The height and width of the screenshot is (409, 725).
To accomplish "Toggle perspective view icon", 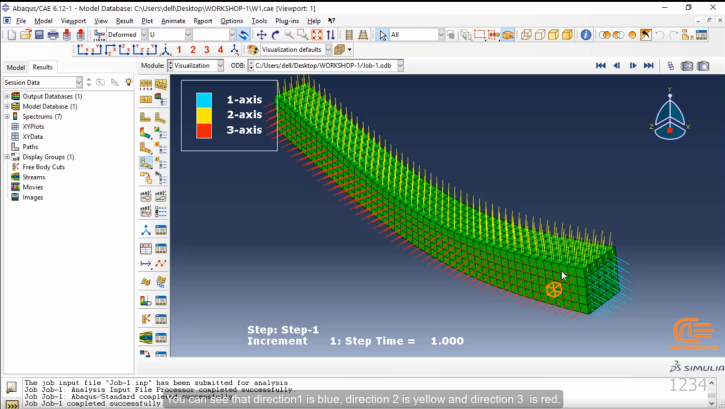I will click(x=363, y=35).
